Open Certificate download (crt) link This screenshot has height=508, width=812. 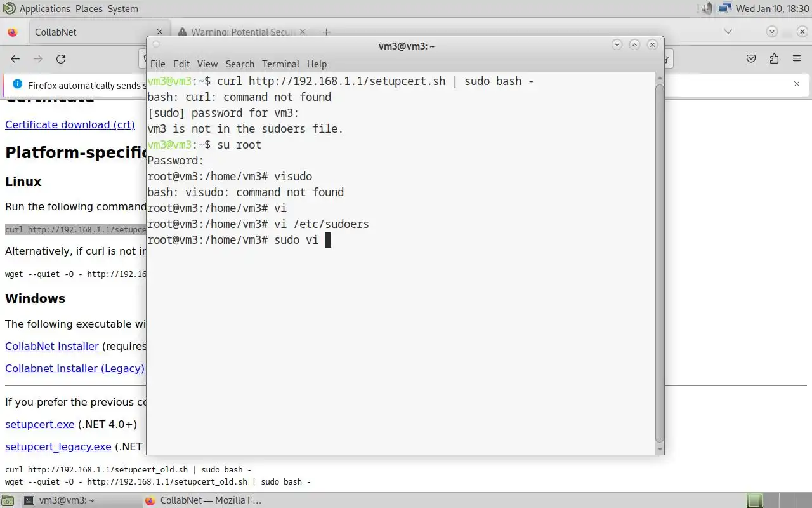[x=70, y=124]
